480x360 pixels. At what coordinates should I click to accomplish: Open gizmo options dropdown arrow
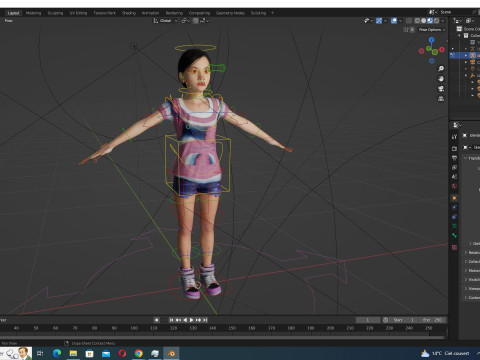tap(385, 21)
